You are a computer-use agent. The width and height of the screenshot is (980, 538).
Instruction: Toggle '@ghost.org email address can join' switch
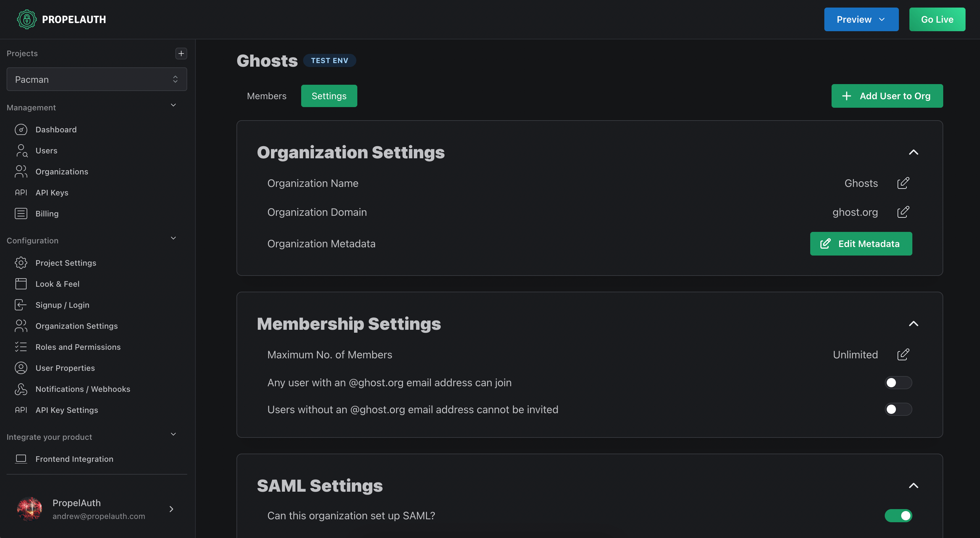pyautogui.click(x=898, y=382)
